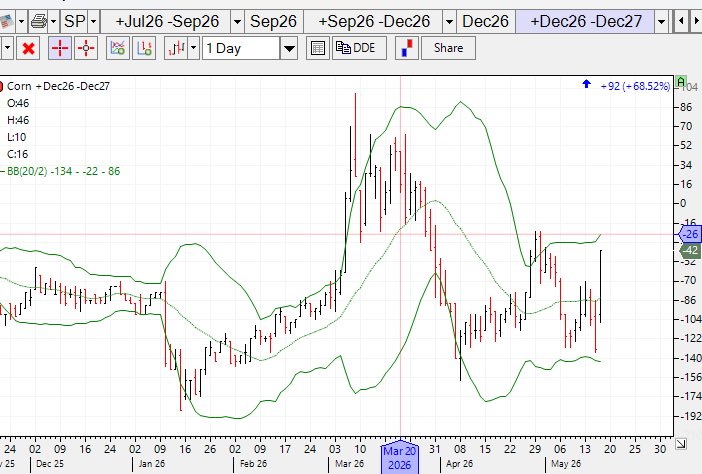Screen dimensions: 702x474
Task: Click the Corn +Dec26 -Dec27 chart title
Action: click(58, 86)
